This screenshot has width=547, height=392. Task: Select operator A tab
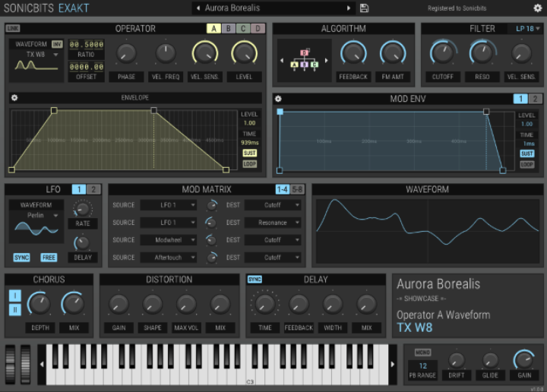(213, 28)
